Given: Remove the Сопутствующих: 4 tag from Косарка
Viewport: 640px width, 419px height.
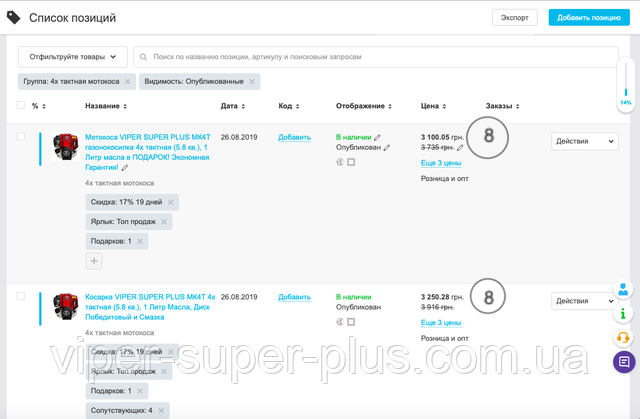Looking at the screenshot, I should click(161, 410).
